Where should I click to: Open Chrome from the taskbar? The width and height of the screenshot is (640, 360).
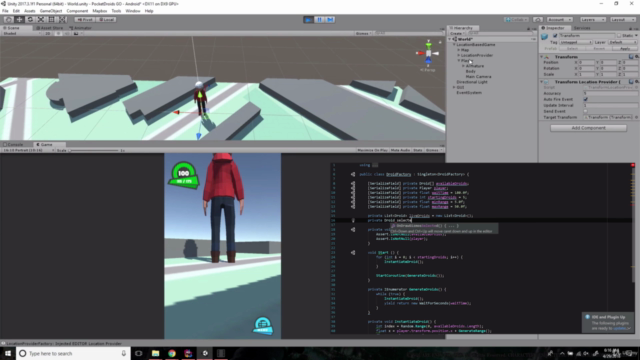pyautogui.click(x=172, y=353)
